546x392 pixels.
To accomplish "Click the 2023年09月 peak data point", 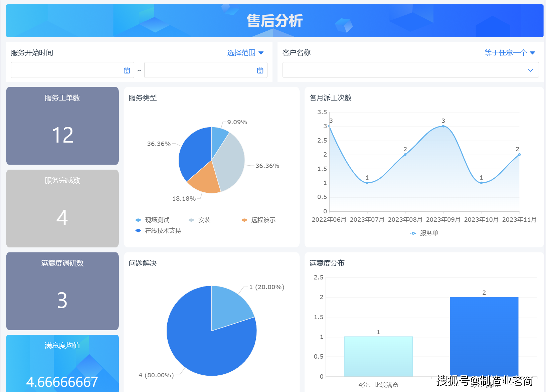I will (x=443, y=126).
